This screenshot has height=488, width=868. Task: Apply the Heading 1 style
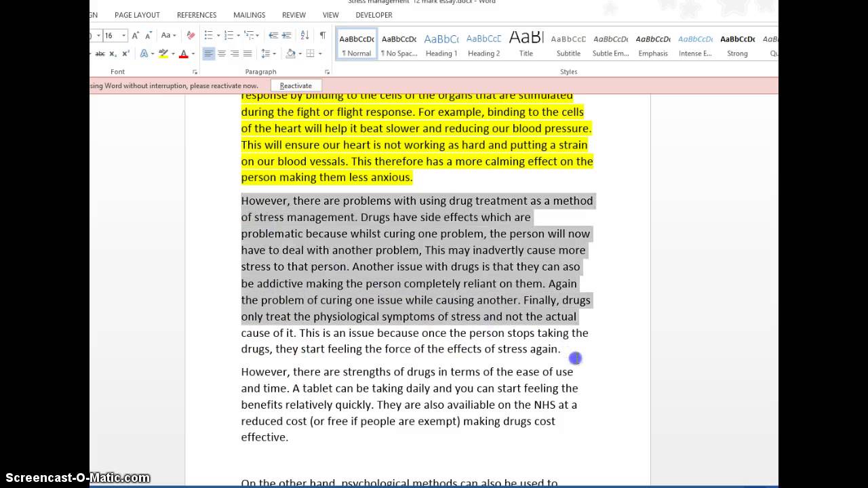click(x=441, y=45)
